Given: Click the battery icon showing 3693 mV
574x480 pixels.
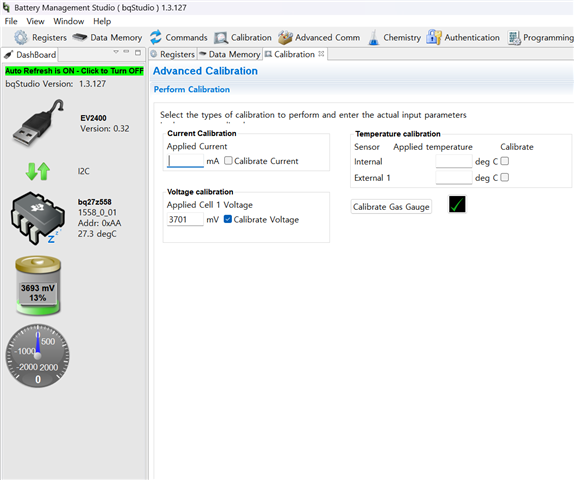Looking at the screenshot, I should (38, 286).
